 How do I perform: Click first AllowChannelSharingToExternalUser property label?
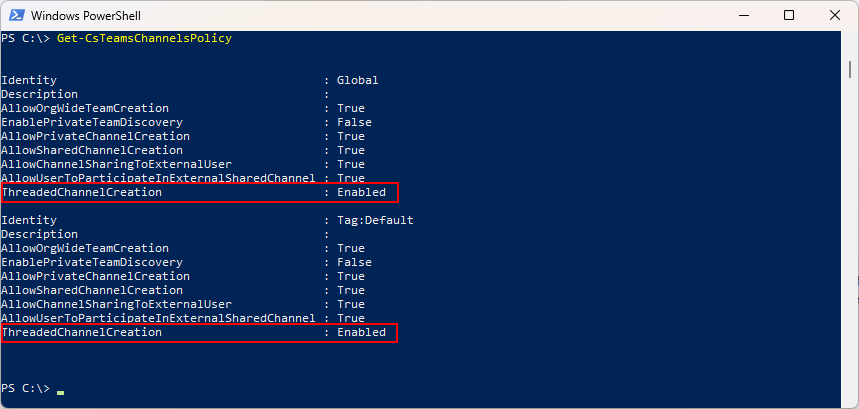pos(116,164)
